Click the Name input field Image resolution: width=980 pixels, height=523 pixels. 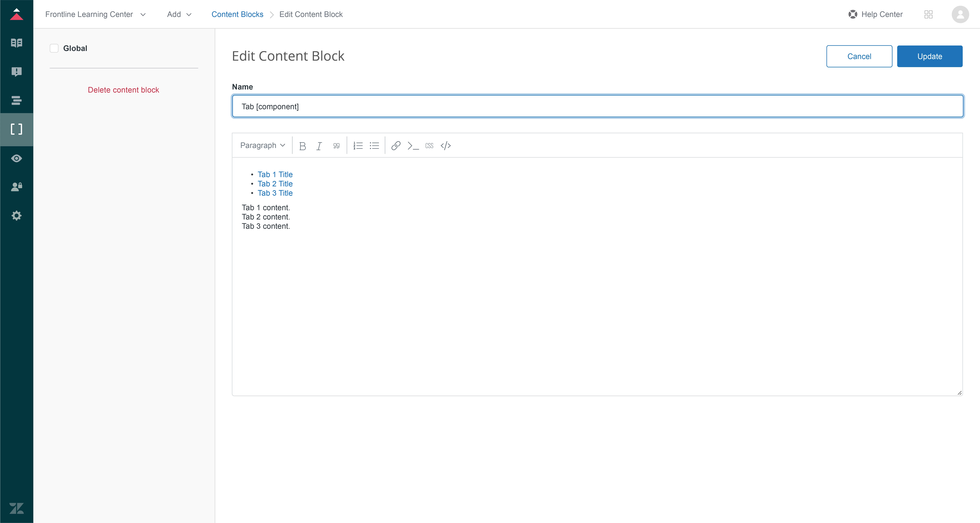click(x=597, y=106)
